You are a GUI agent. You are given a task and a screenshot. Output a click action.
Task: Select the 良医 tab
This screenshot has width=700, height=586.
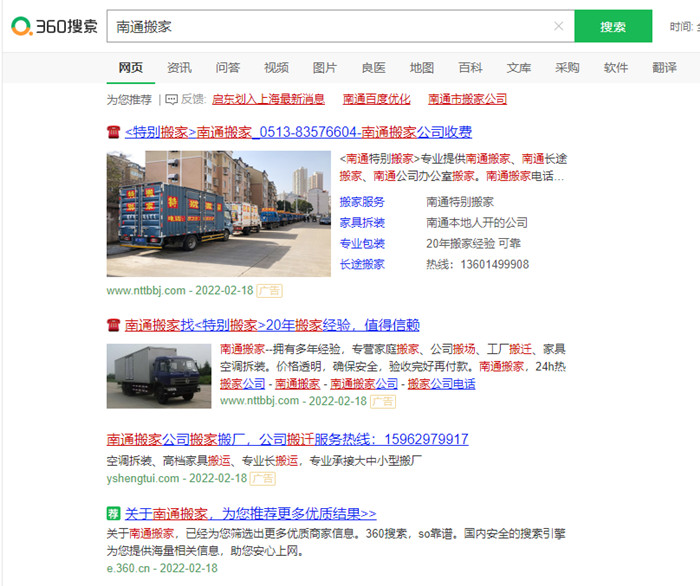[373, 68]
